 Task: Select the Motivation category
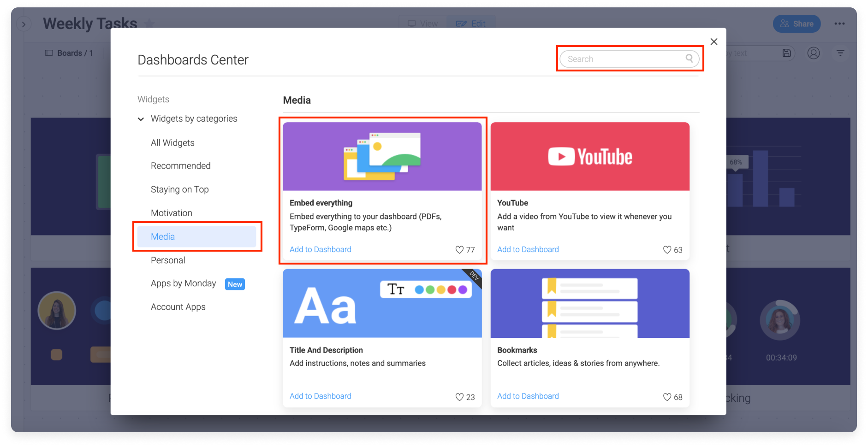point(171,213)
